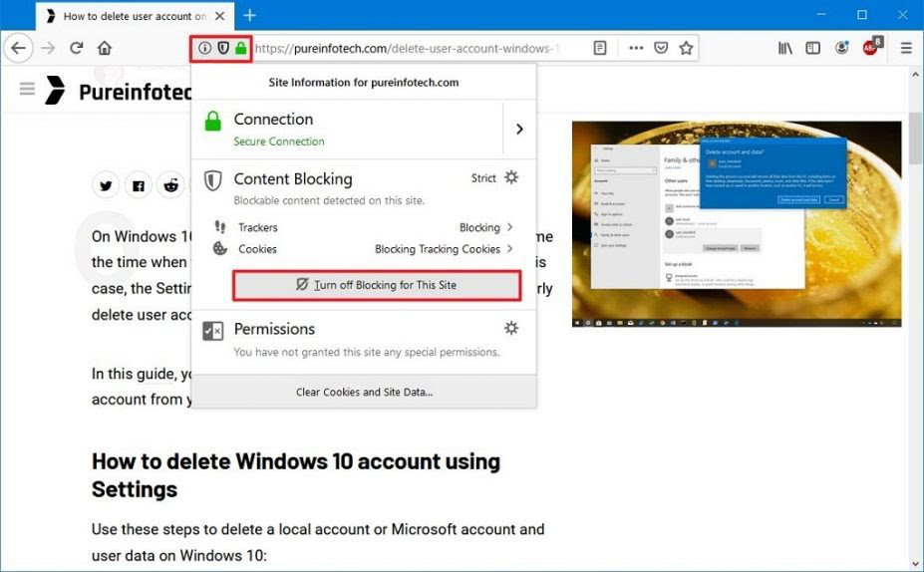This screenshot has height=572, width=924.
Task: Toggle Reader View icon in address bar
Action: point(600,48)
